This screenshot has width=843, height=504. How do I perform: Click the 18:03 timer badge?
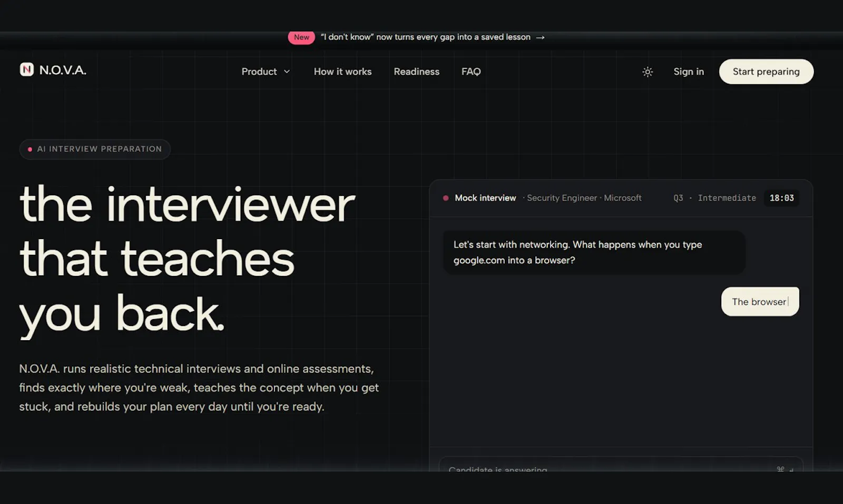(x=781, y=198)
